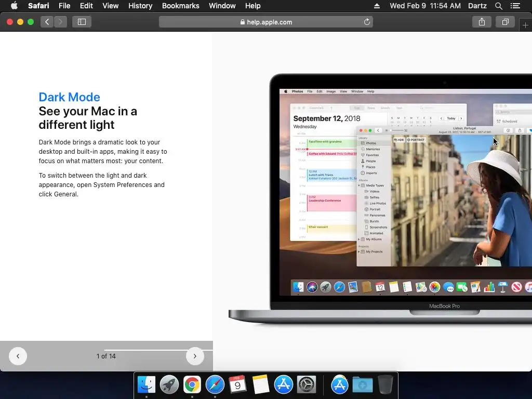This screenshot has height=399, width=532.
Task: Open a new Safari tab with plus button
Action: [x=525, y=25]
